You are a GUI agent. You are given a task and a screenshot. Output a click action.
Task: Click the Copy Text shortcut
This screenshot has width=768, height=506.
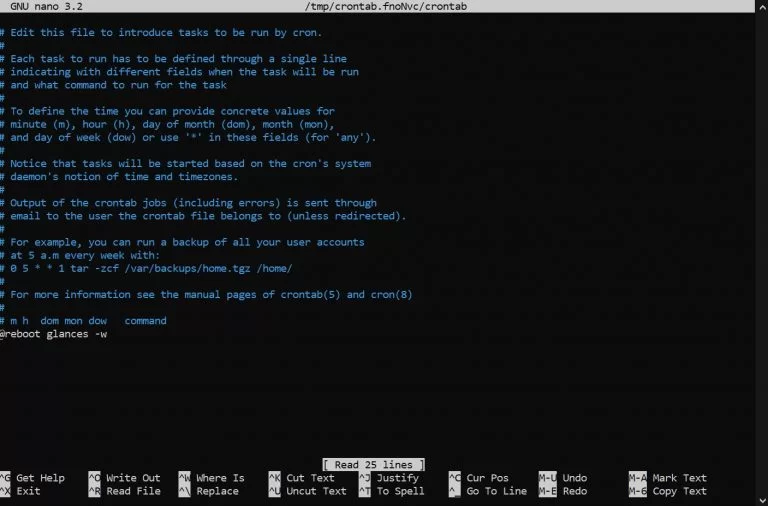click(x=679, y=491)
